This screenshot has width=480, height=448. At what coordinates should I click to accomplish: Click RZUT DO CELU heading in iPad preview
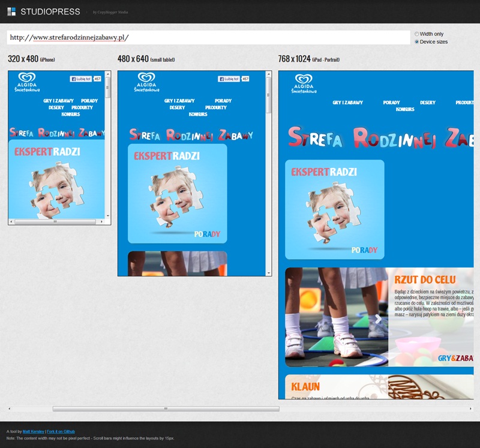[425, 279]
